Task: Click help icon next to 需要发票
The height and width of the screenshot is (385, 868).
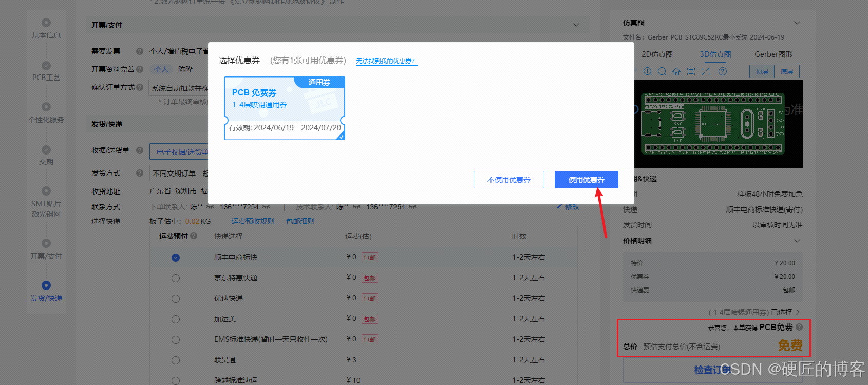Action: [140, 51]
